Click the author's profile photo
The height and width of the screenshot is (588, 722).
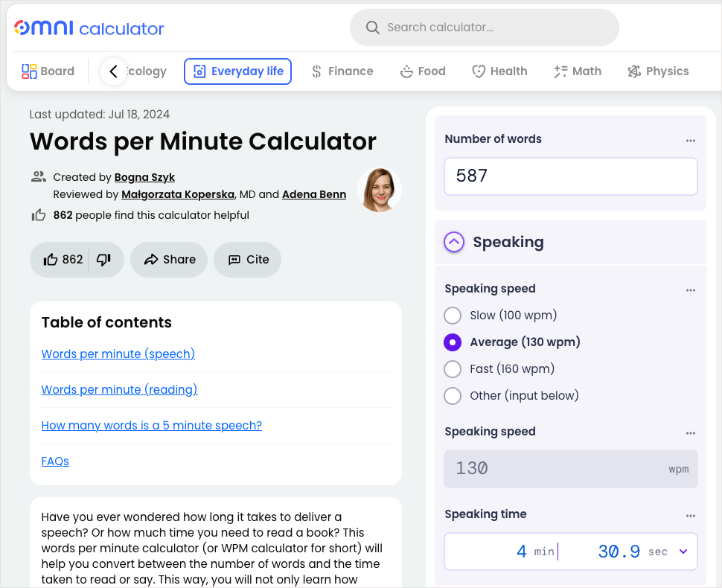click(x=380, y=190)
